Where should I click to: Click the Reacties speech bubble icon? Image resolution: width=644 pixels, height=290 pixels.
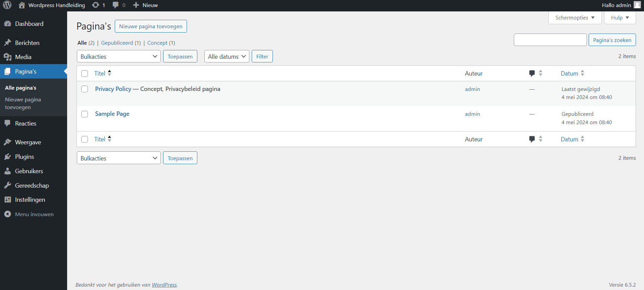click(x=7, y=123)
